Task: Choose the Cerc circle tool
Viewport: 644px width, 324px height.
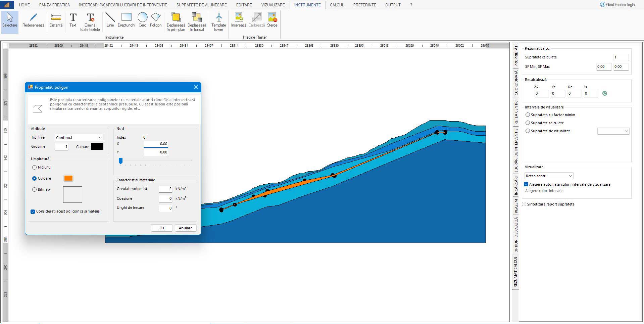Action: [142, 20]
